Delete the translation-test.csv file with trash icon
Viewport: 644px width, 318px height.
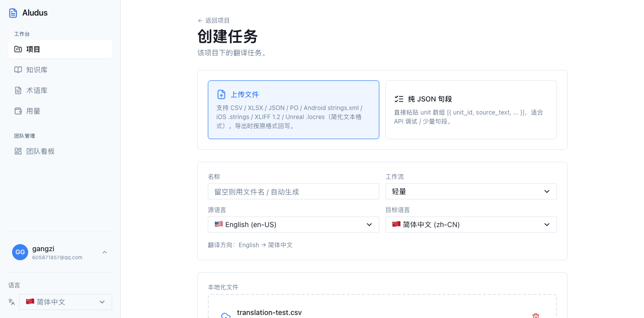pyautogui.click(x=536, y=316)
